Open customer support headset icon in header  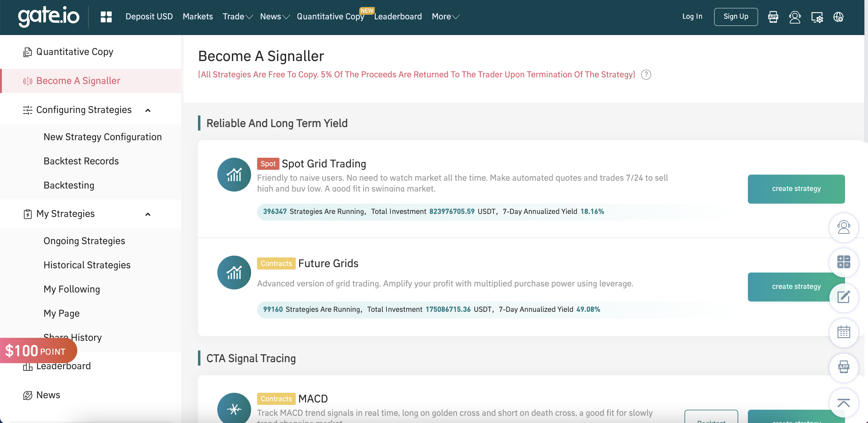(795, 17)
